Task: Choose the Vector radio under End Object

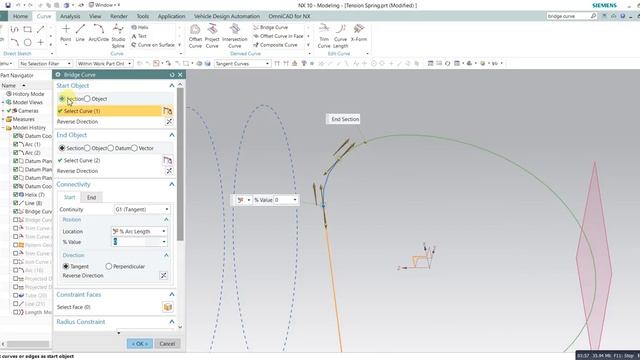Action: click(134, 148)
